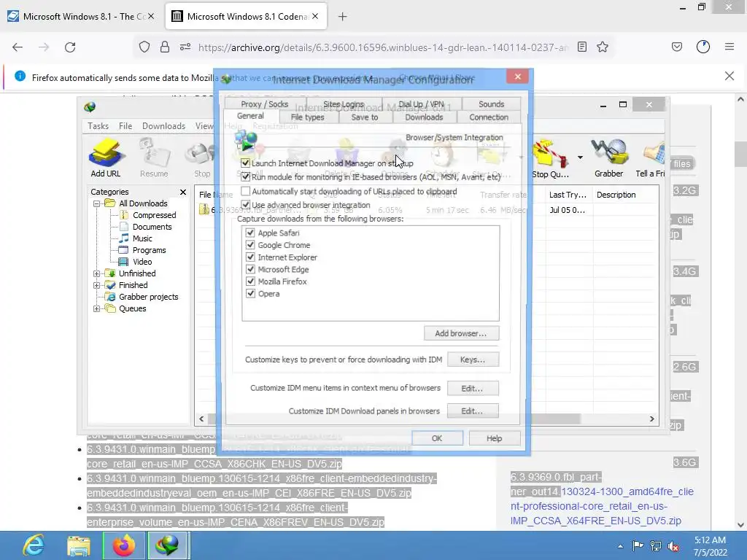Image resolution: width=747 pixels, height=560 pixels.
Task: Switch to the File types tab
Action: point(307,117)
